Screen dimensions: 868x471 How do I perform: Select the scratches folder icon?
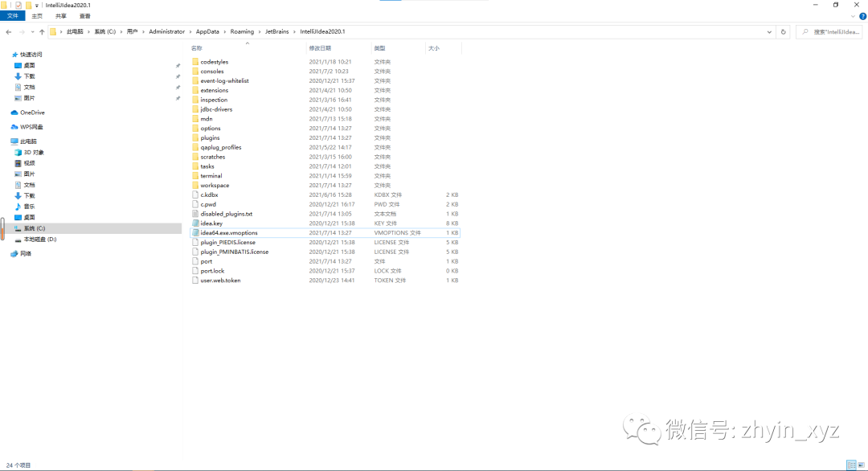[x=194, y=157]
